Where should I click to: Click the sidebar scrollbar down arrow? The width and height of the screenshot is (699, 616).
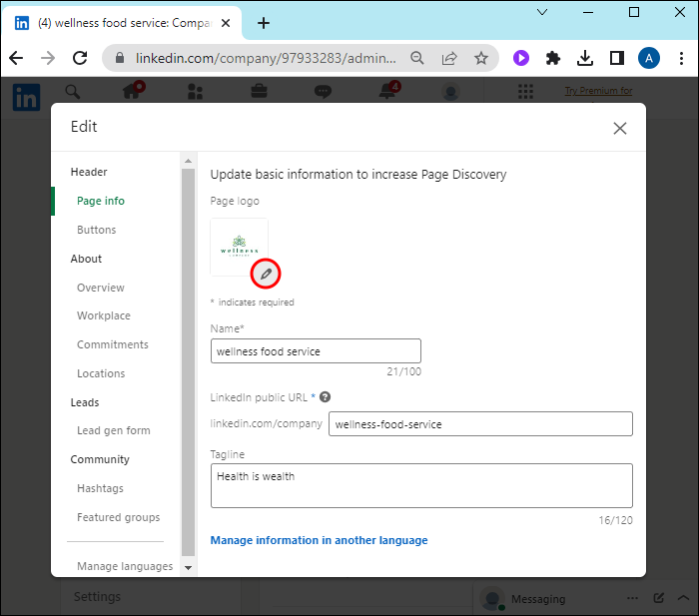pyautogui.click(x=188, y=566)
